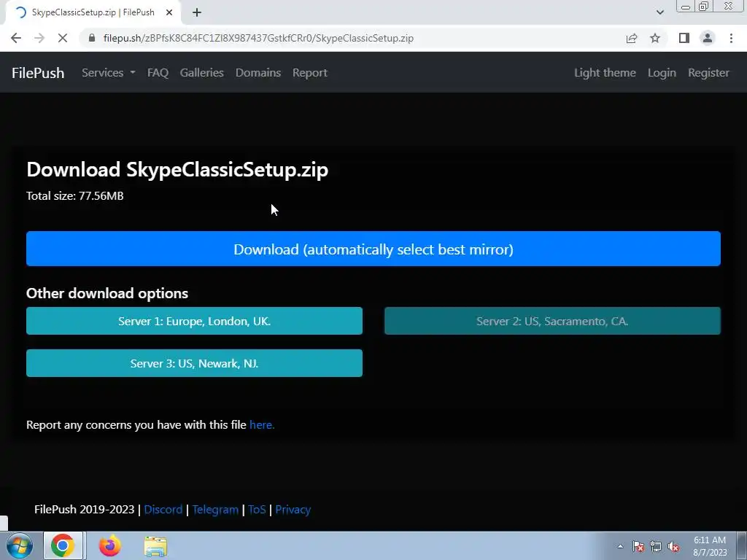
Task: Open the Chrome three-dot menu
Action: (x=731, y=38)
